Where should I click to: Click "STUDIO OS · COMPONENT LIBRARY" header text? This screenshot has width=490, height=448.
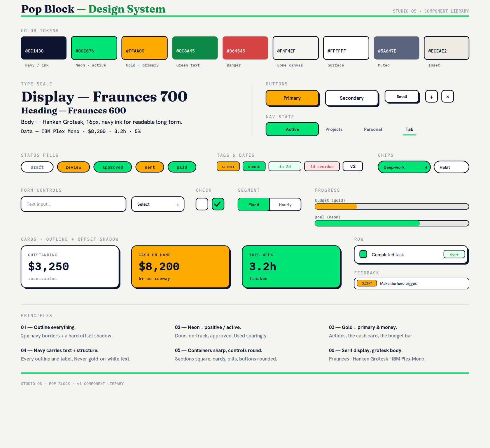[x=431, y=11]
